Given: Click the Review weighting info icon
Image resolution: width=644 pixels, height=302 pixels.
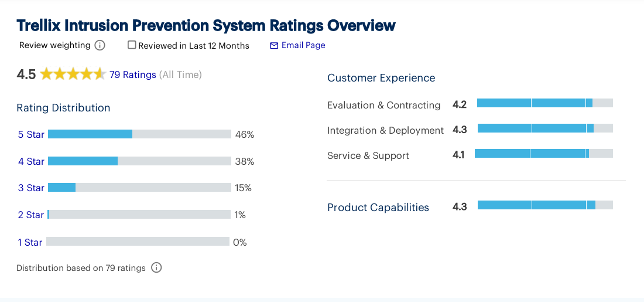Looking at the screenshot, I should point(100,46).
